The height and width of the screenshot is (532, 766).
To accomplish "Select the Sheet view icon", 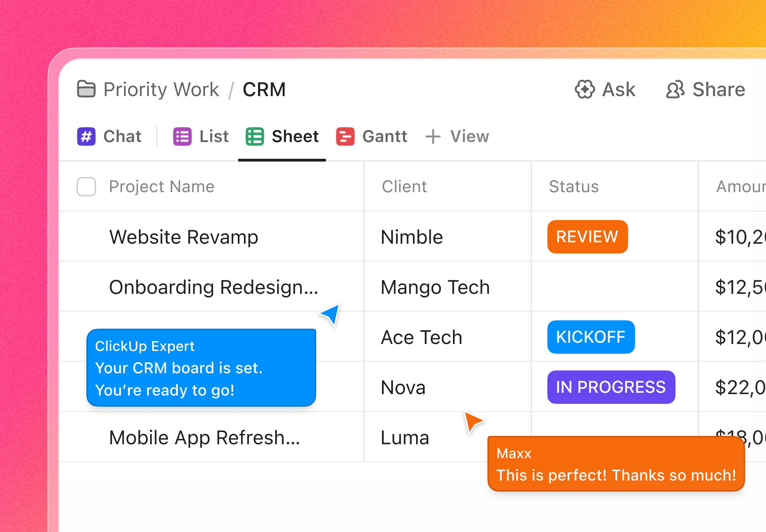I will [255, 136].
